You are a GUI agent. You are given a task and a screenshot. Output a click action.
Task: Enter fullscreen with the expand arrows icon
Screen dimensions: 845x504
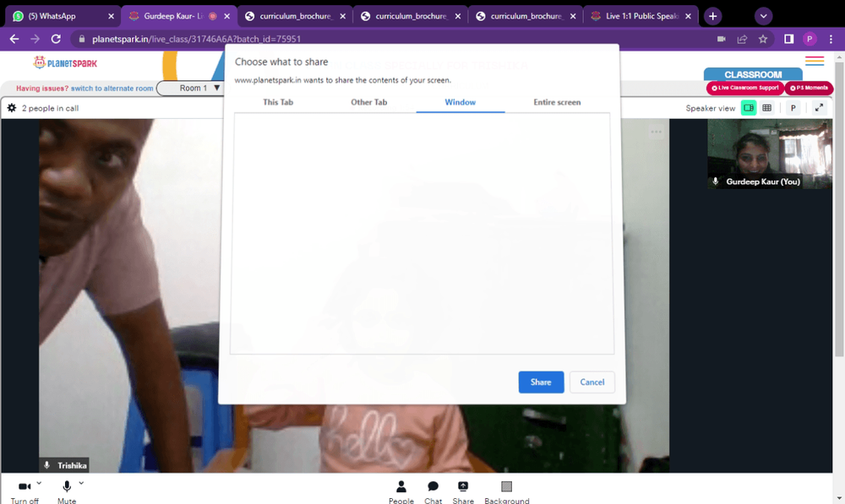pyautogui.click(x=819, y=108)
